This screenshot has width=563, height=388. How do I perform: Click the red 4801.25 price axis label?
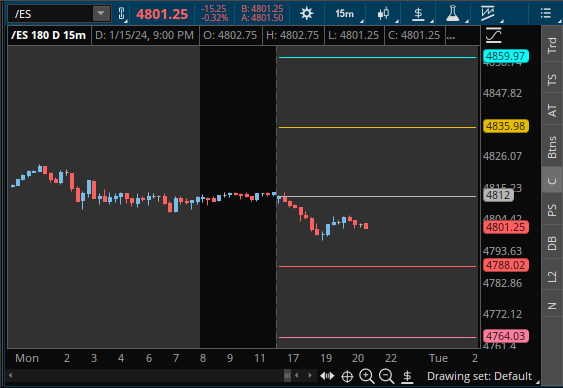point(506,227)
